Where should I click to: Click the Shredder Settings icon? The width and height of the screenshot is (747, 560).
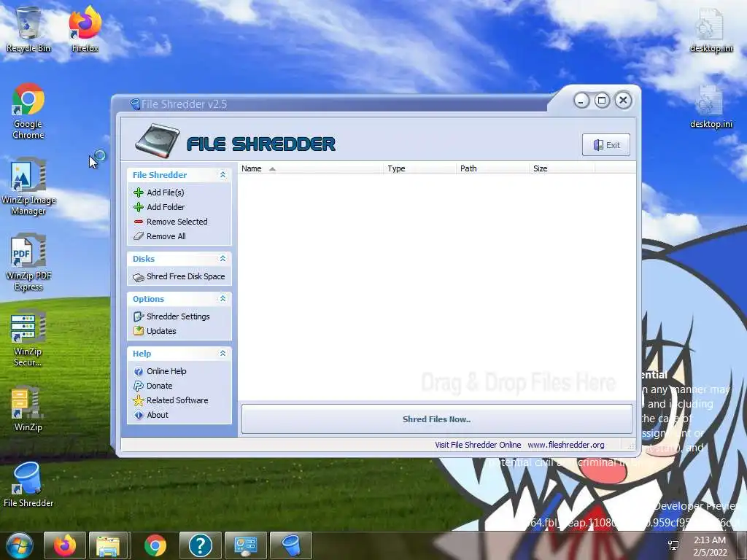[x=138, y=316]
